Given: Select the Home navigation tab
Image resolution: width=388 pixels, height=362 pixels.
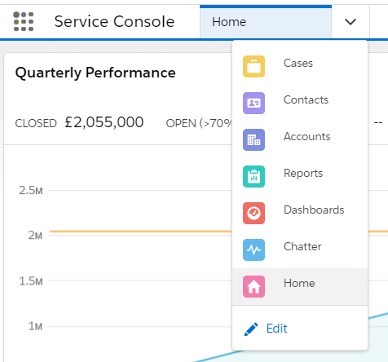Looking at the screenshot, I should pos(266,22).
